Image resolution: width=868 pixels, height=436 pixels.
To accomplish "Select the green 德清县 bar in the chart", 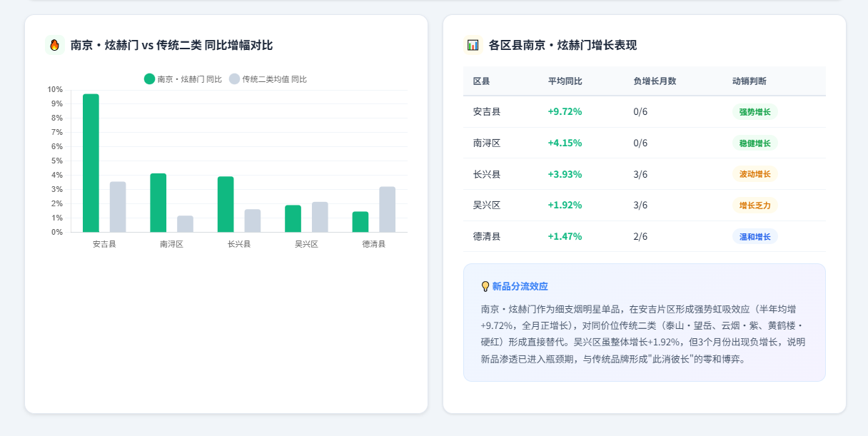I will pos(360,222).
